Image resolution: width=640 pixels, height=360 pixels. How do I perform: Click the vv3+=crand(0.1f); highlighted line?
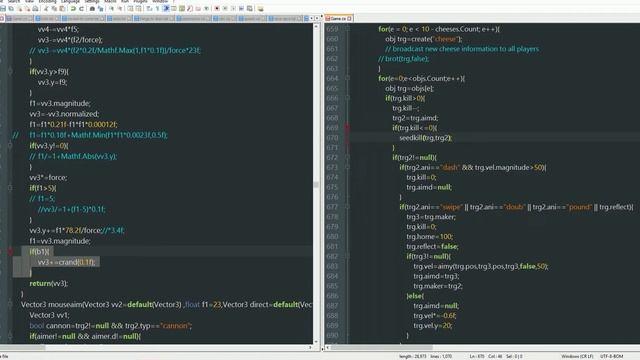click(66, 262)
